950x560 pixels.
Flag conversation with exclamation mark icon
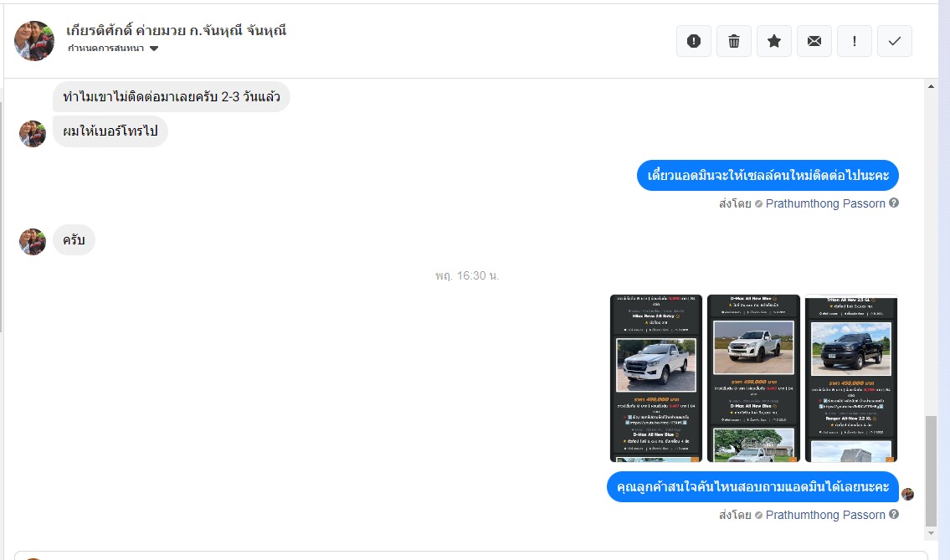pyautogui.click(x=855, y=41)
